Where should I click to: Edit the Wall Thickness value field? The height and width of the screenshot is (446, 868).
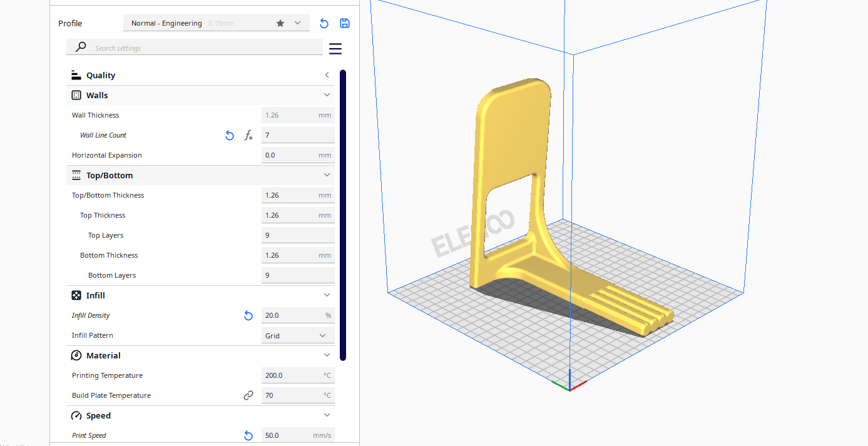pos(298,115)
